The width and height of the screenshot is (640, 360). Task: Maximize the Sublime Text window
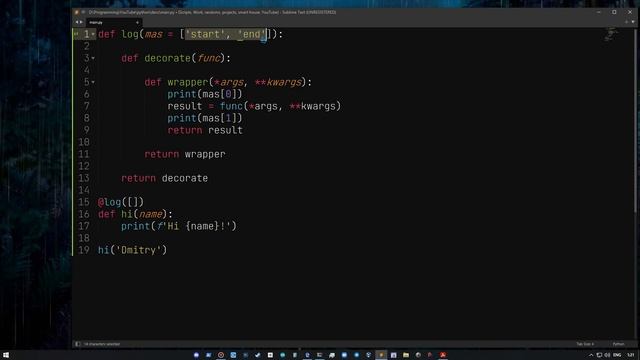point(614,12)
